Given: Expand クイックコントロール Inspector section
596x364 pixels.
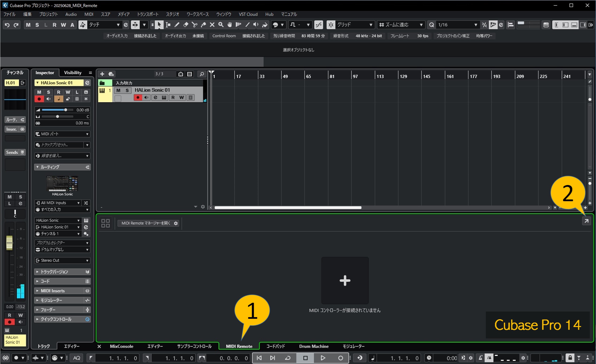Looking at the screenshot, I should coord(62,319).
